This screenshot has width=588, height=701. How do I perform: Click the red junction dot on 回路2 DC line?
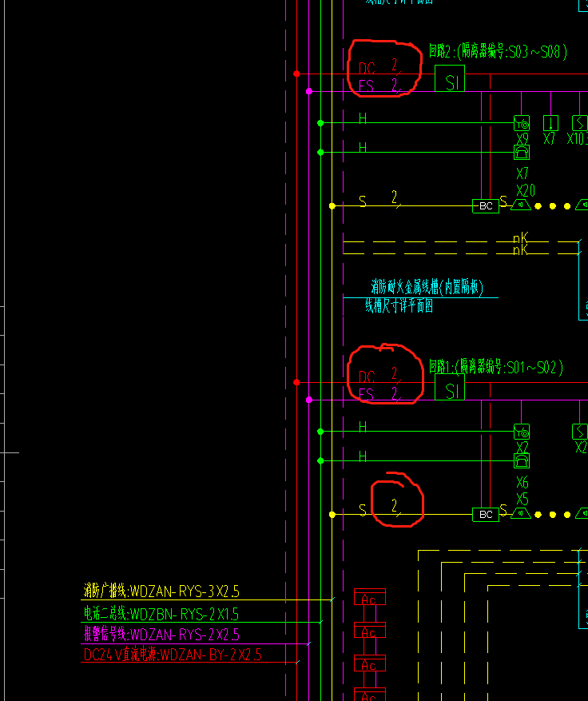click(x=296, y=74)
